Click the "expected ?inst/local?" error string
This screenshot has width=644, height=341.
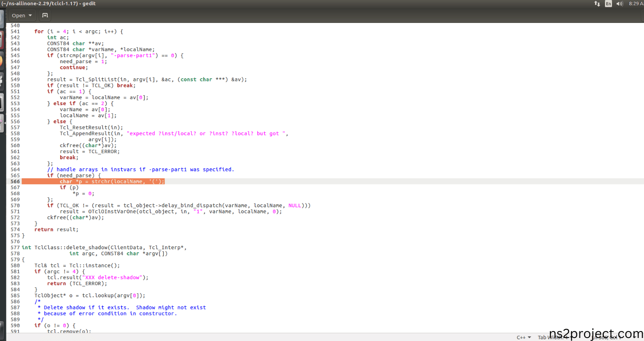coord(207,134)
